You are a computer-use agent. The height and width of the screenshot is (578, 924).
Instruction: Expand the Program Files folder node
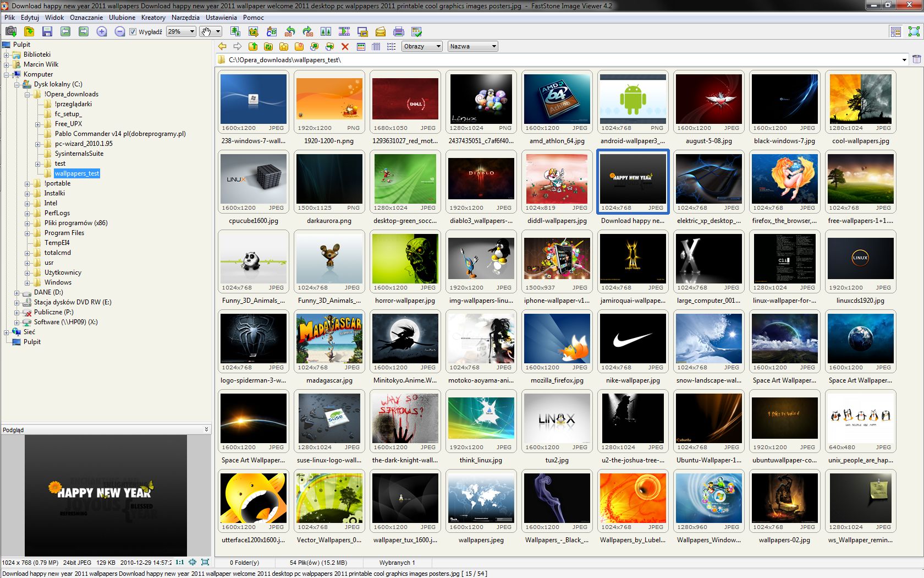[x=27, y=233]
